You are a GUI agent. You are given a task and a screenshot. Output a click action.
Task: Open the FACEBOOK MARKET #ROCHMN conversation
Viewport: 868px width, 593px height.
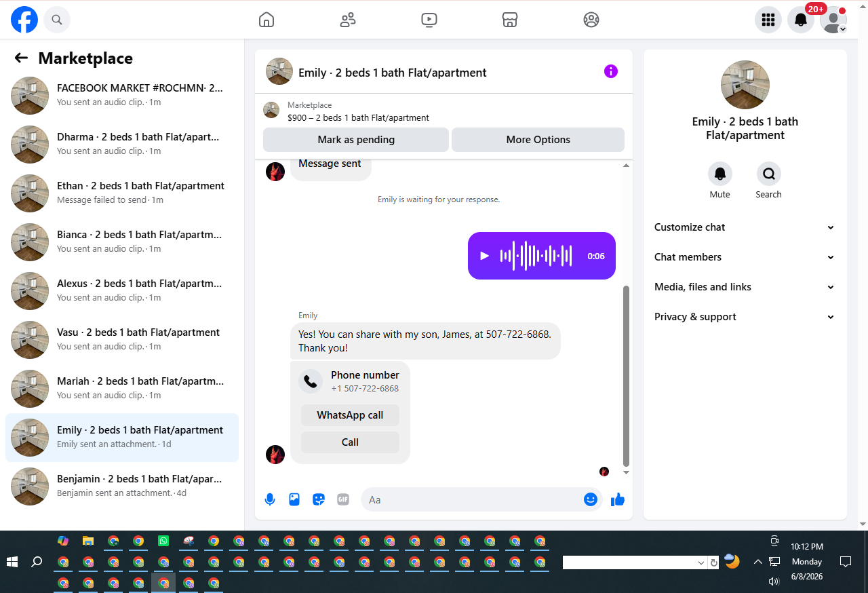(122, 95)
